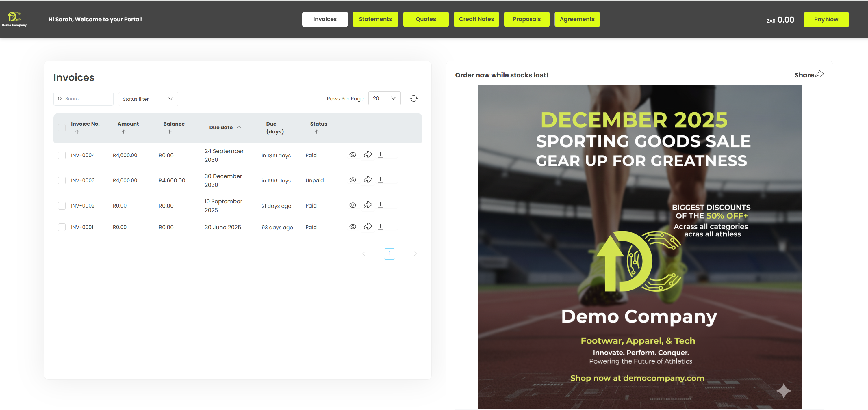Open the Credit Notes tab
The height and width of the screenshot is (410, 868).
click(x=476, y=19)
